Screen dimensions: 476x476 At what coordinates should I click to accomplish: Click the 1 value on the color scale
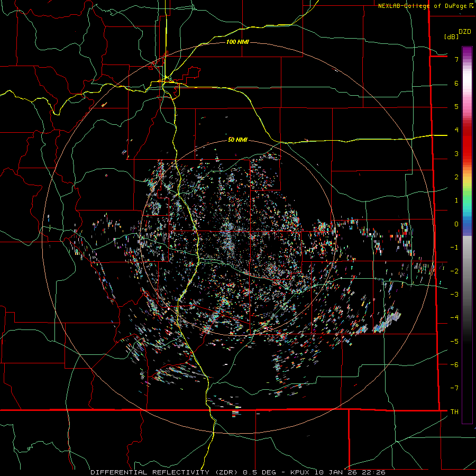click(456, 200)
